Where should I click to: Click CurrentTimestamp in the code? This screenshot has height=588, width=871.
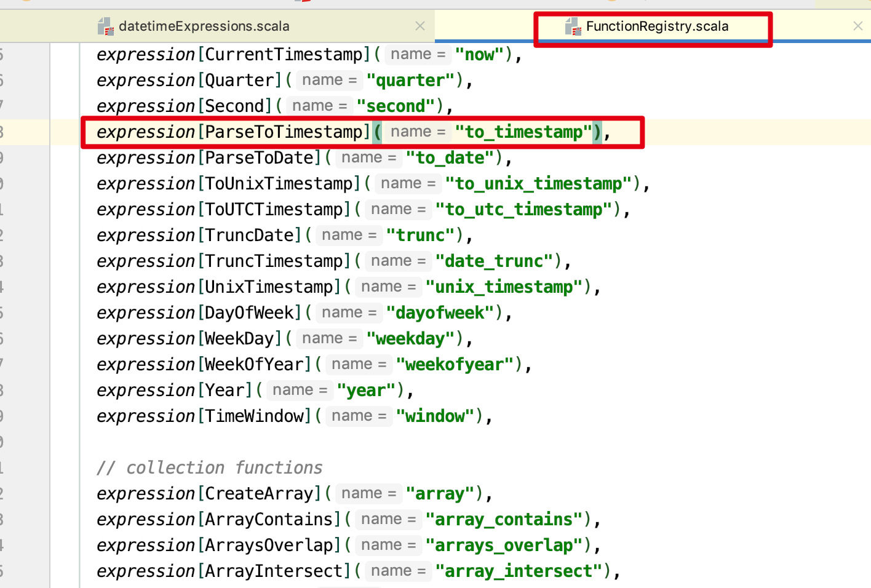pyautogui.click(x=284, y=54)
